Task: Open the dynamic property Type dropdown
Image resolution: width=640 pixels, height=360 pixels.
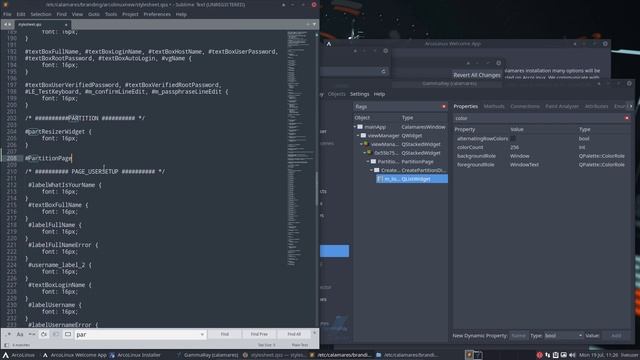Action: point(563,336)
